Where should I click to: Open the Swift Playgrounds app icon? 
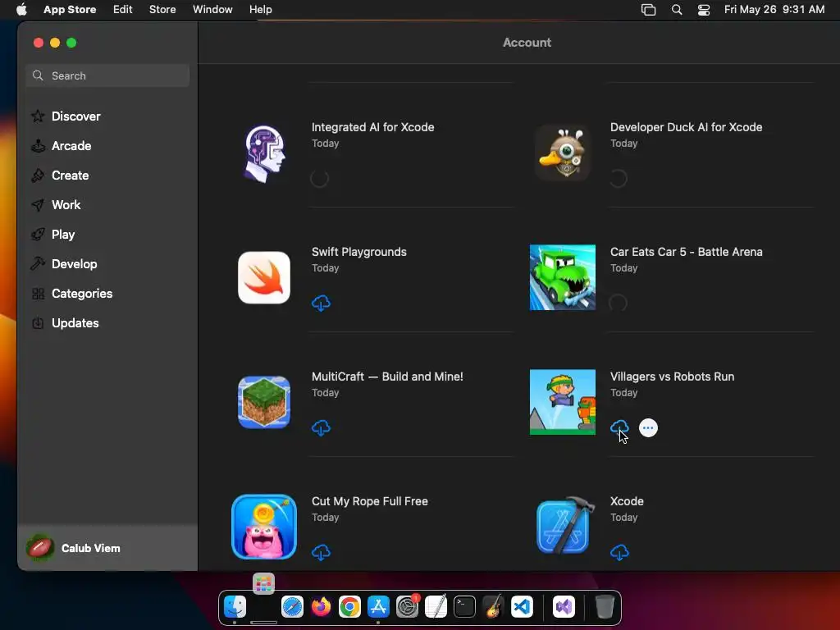pyautogui.click(x=264, y=277)
